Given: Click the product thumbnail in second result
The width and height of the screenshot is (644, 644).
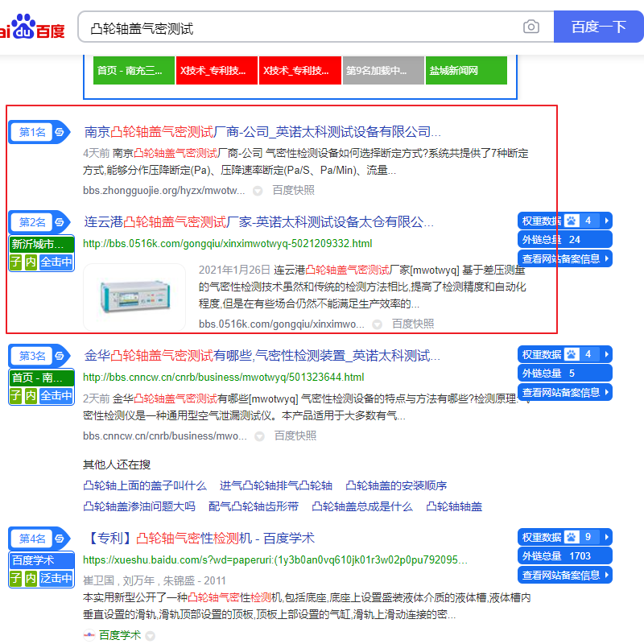Looking at the screenshot, I should pyautogui.click(x=134, y=295).
